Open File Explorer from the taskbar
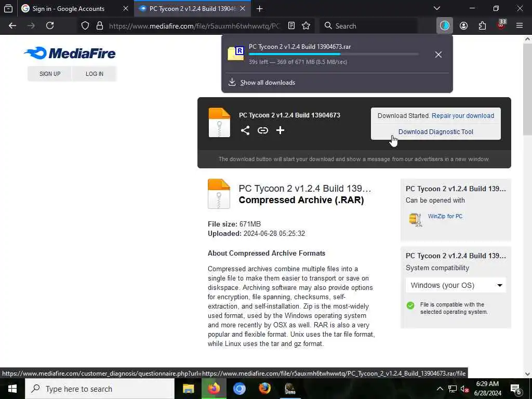 click(188, 389)
